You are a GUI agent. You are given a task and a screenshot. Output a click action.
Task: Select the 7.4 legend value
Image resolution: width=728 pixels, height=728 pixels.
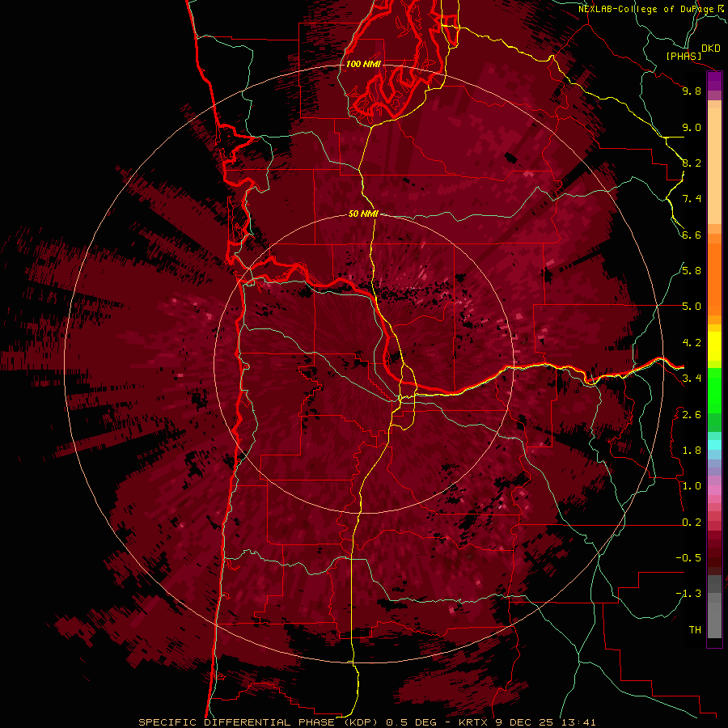click(x=692, y=199)
